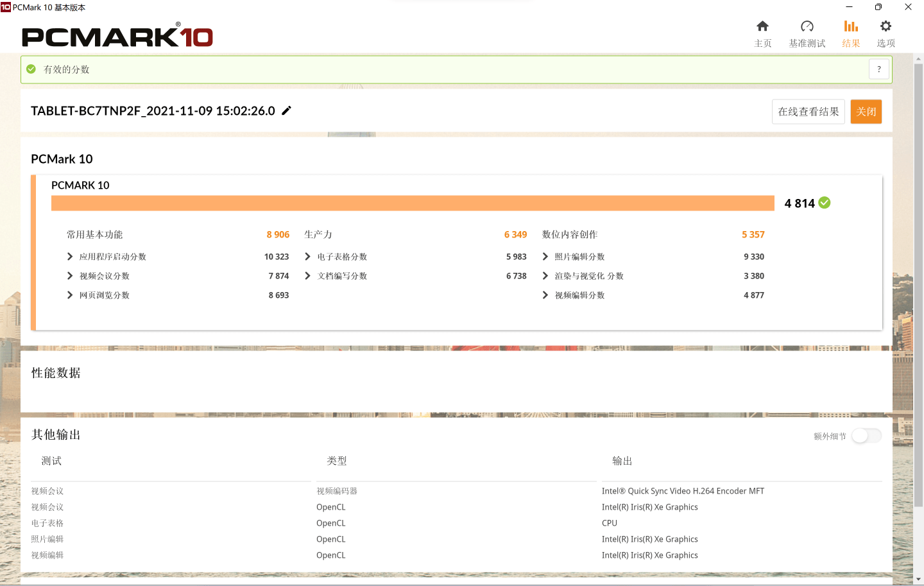This screenshot has height=586, width=924.
Task: Toggle the 额外细节 switch
Action: tap(866, 436)
